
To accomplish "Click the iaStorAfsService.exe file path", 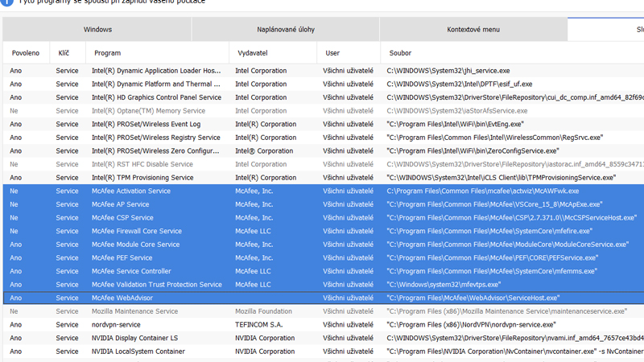I will [456, 111].
